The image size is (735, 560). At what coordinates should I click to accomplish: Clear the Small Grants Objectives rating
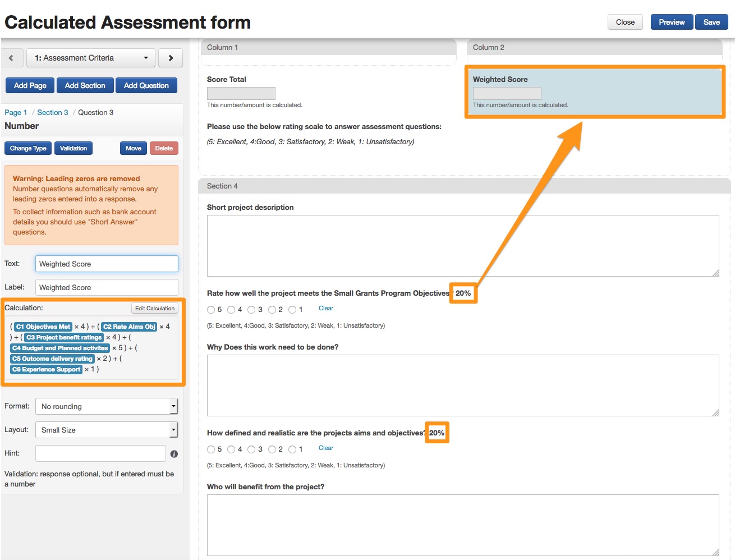point(325,308)
